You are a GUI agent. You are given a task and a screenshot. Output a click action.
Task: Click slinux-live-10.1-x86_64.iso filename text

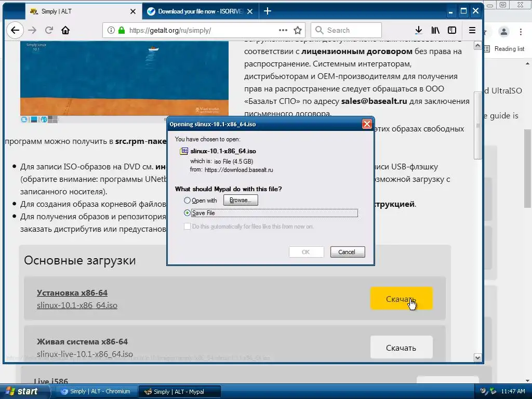(85, 354)
